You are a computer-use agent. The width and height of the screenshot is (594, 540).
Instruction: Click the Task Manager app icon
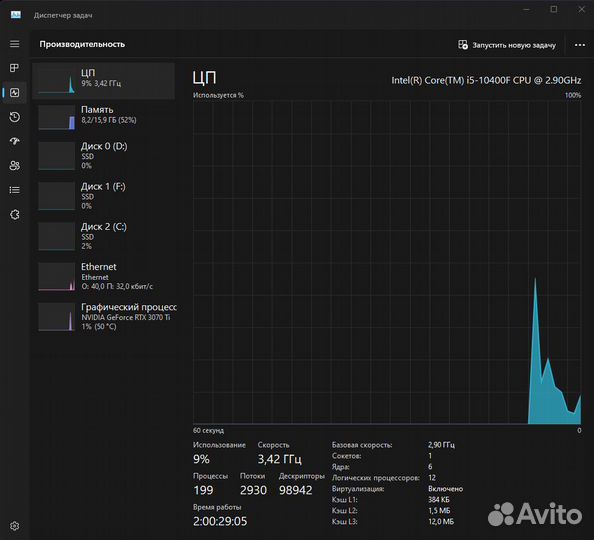[16, 15]
